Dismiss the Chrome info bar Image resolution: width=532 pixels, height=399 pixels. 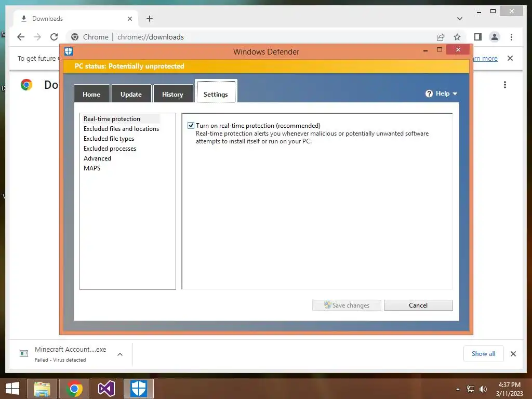click(x=510, y=58)
